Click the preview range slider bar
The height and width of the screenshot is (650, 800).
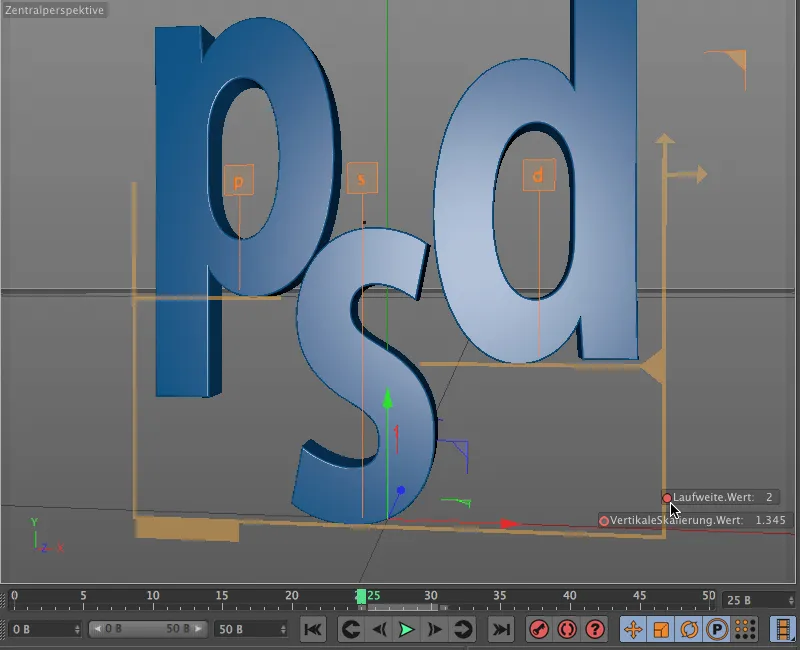click(x=148, y=629)
